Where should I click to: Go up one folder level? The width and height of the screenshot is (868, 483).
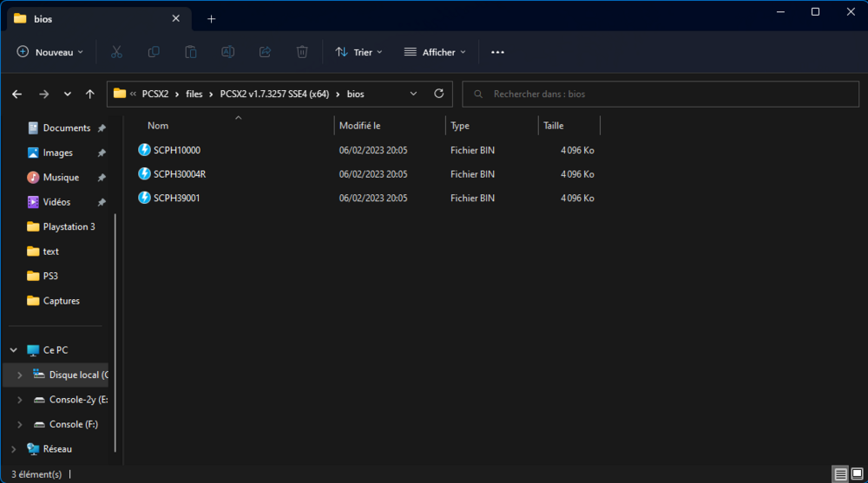pos(89,94)
